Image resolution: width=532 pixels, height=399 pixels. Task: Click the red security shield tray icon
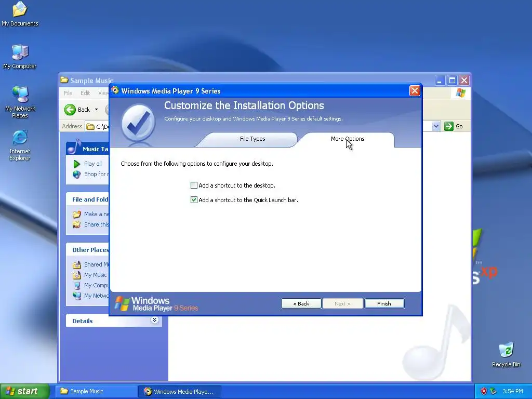click(x=484, y=391)
